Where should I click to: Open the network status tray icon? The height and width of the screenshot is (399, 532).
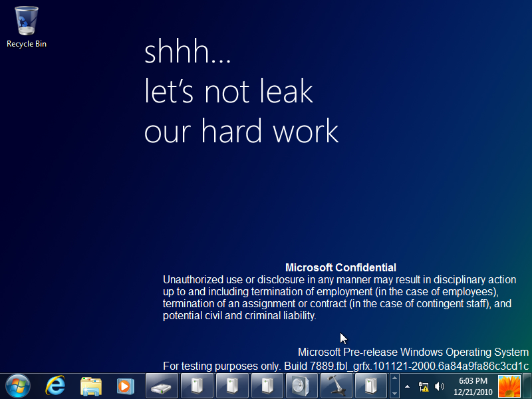click(423, 386)
